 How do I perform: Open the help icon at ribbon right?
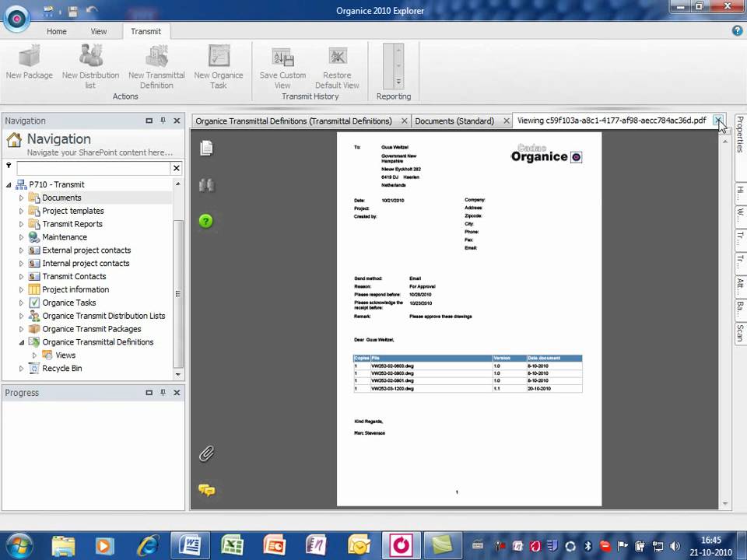point(737,31)
